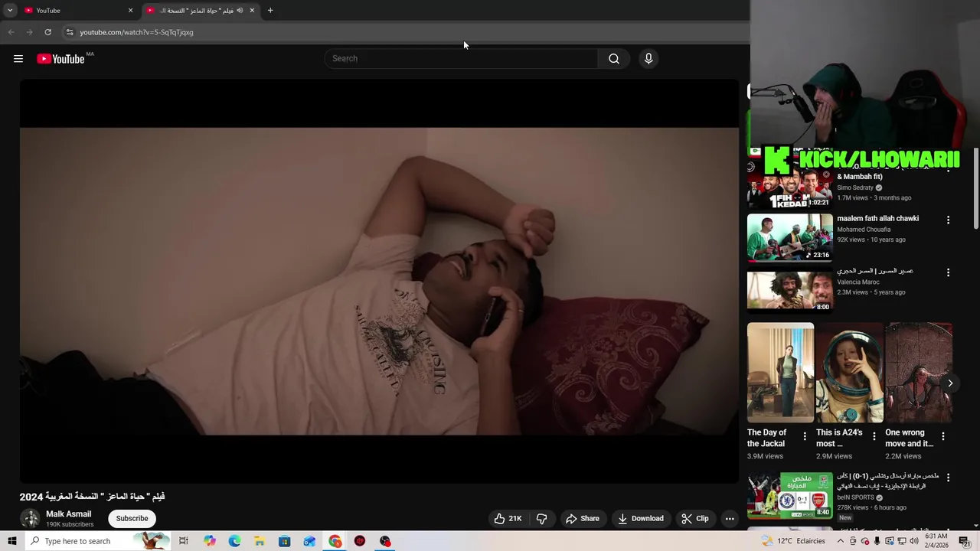The image size is (980, 551).
Task: Like the video with 21K likes
Action: click(x=508, y=519)
